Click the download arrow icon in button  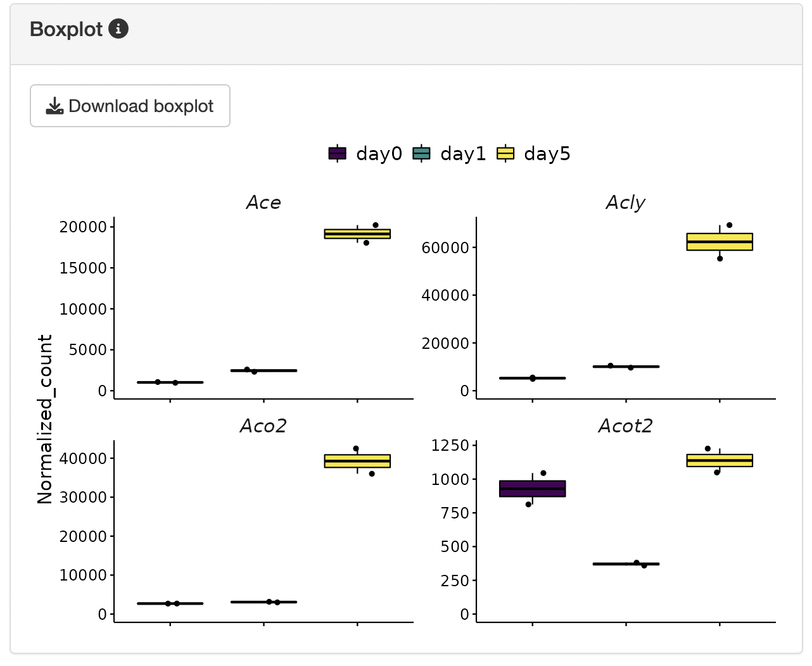[55, 106]
